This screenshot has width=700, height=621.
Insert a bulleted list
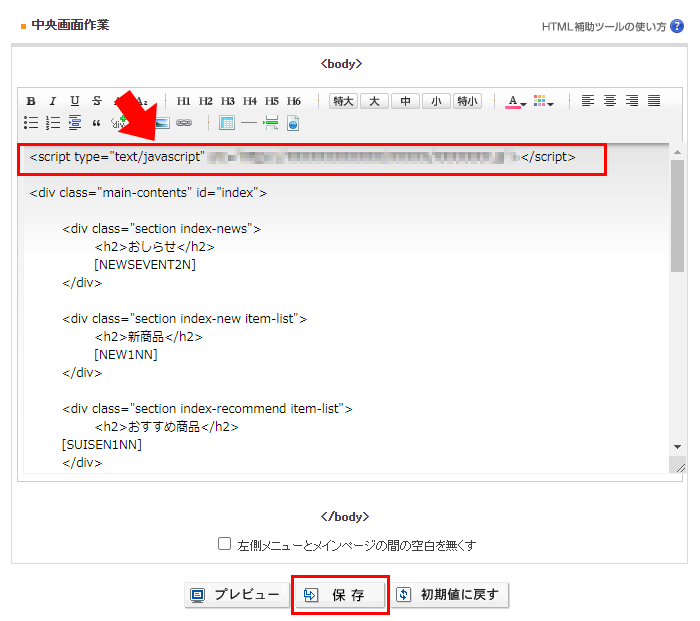pyautogui.click(x=31, y=123)
